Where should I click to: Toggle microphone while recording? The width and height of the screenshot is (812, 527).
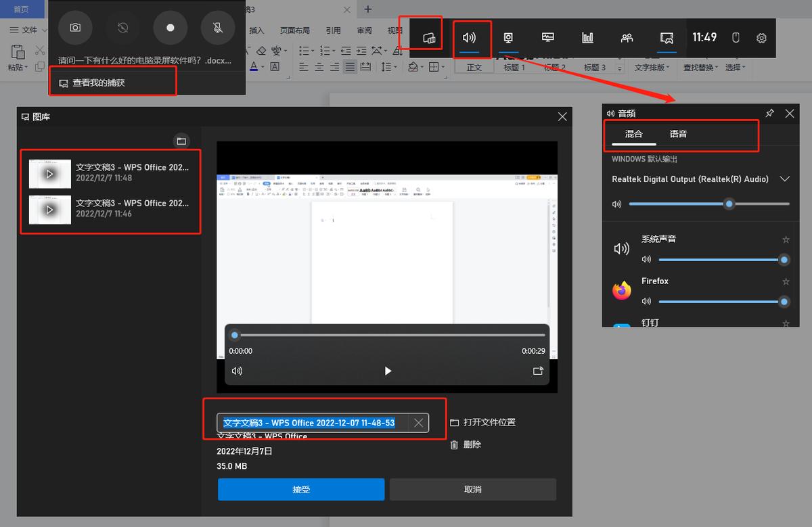coord(218,28)
